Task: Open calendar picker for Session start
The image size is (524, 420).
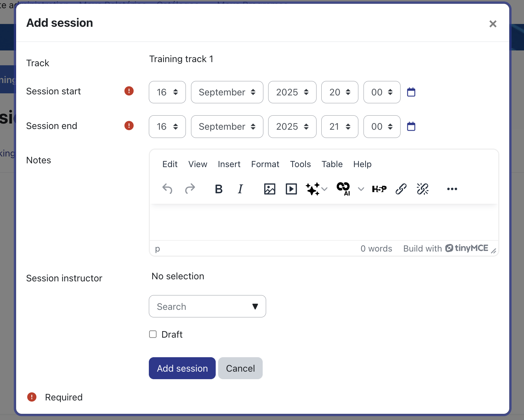Action: tap(411, 92)
